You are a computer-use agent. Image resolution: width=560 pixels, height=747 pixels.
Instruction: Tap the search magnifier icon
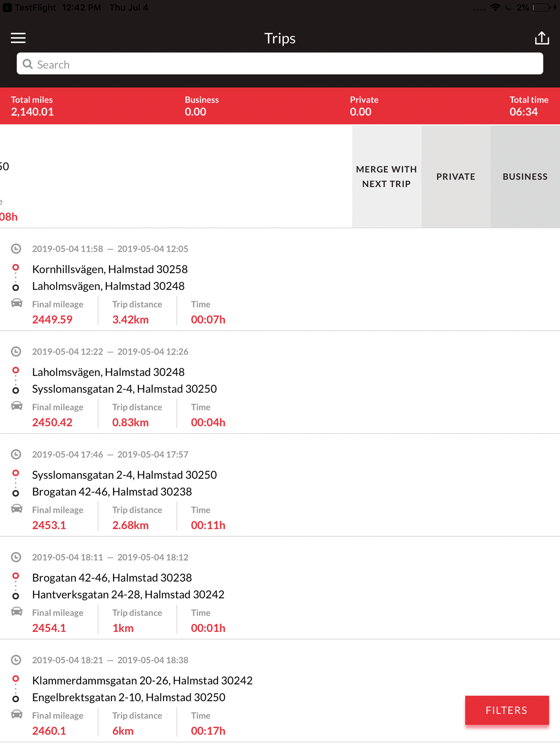click(28, 64)
